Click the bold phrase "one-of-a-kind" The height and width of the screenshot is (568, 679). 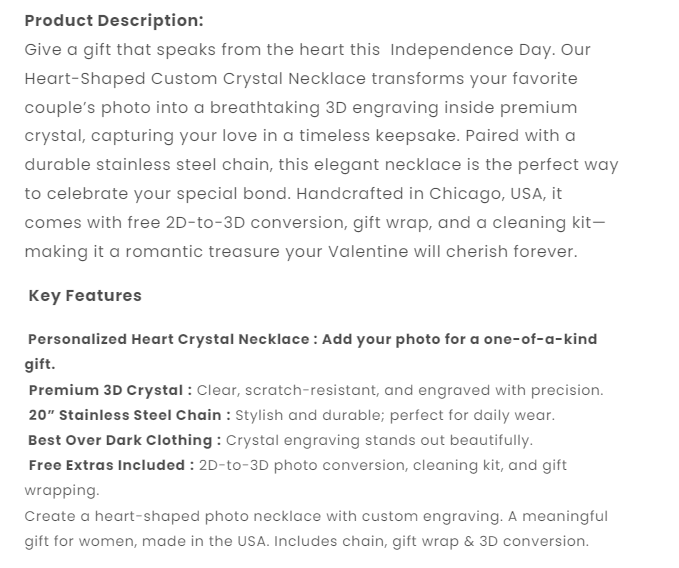540,339
